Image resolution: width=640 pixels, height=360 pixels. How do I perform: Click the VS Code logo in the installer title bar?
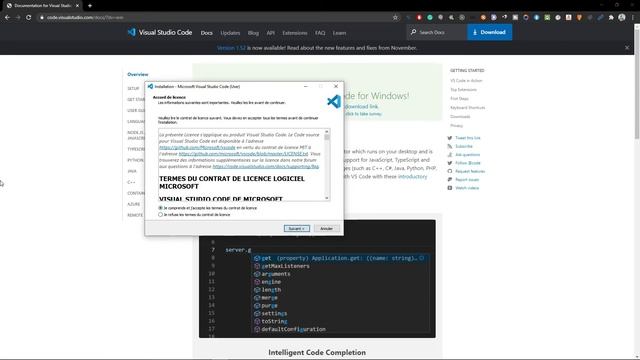click(150, 87)
